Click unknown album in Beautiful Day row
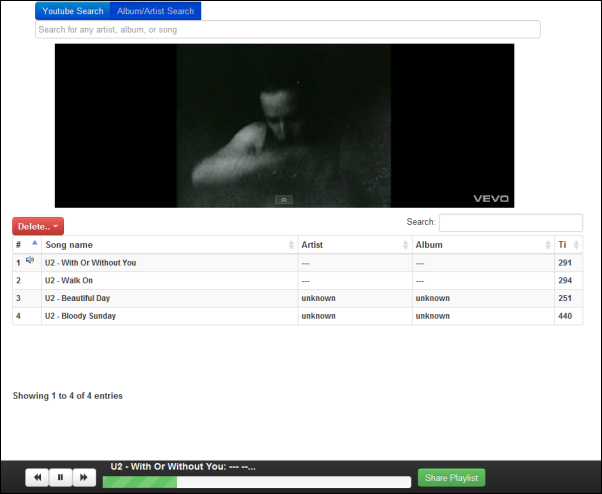Screen dimensions: 602x494 tap(433, 298)
